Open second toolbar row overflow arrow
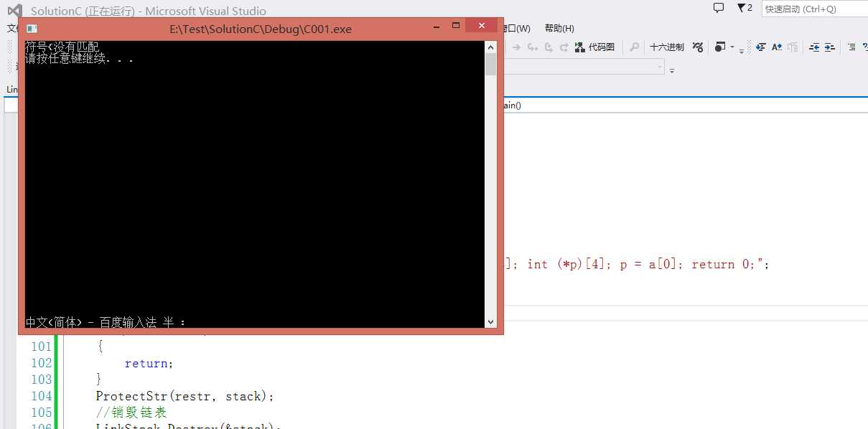The image size is (868, 429). point(672,70)
